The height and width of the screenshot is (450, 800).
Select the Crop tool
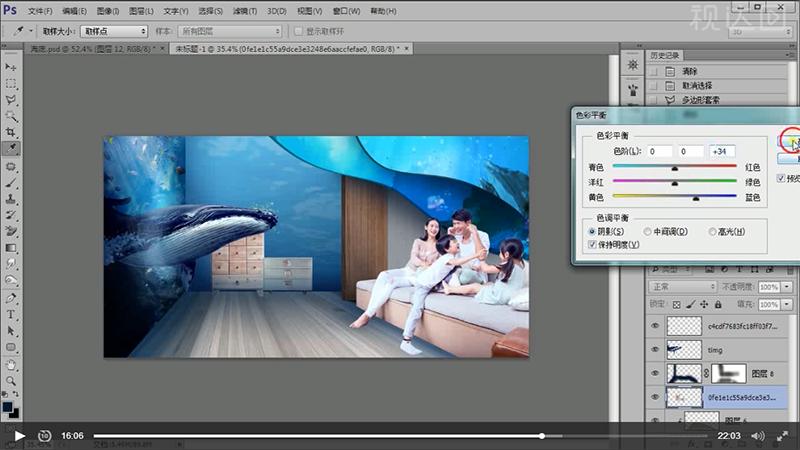pos(11,133)
